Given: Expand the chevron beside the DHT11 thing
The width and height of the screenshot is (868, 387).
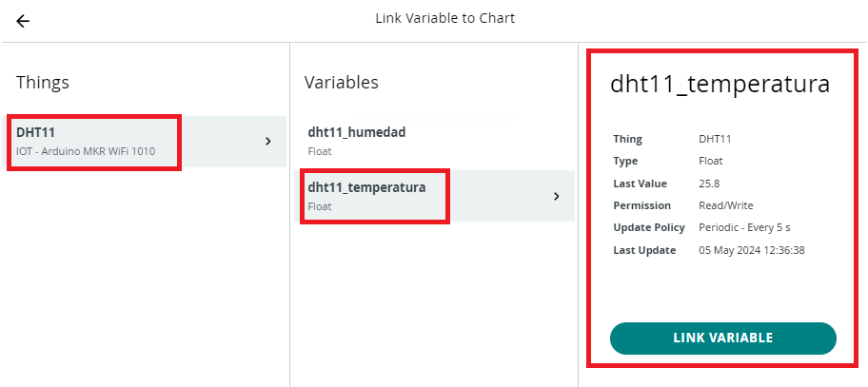Looking at the screenshot, I should point(268,142).
